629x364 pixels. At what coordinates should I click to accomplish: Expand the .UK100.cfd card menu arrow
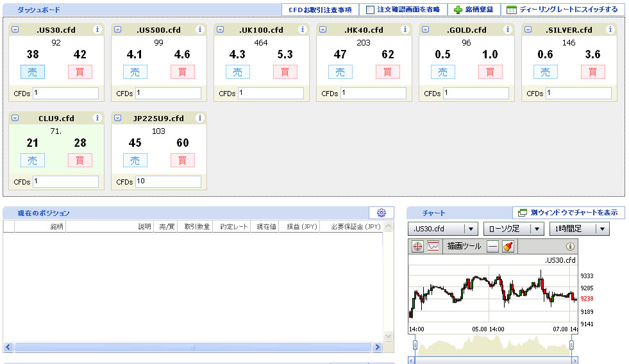pyautogui.click(x=220, y=29)
